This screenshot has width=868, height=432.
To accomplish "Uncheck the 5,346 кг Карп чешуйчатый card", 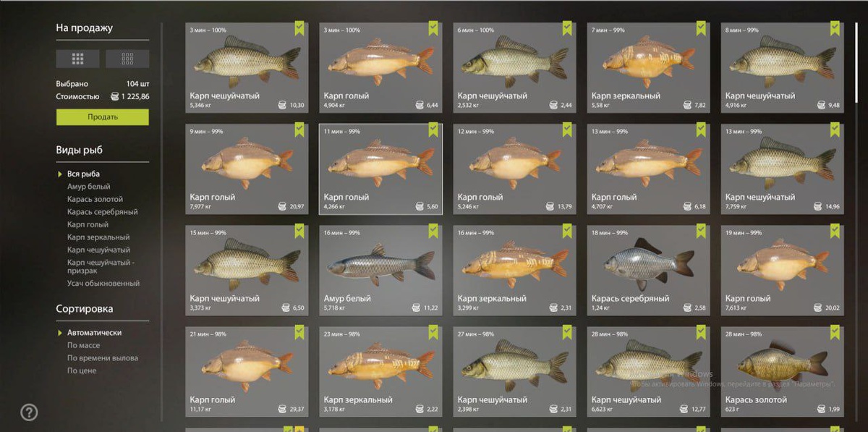I will [299, 28].
